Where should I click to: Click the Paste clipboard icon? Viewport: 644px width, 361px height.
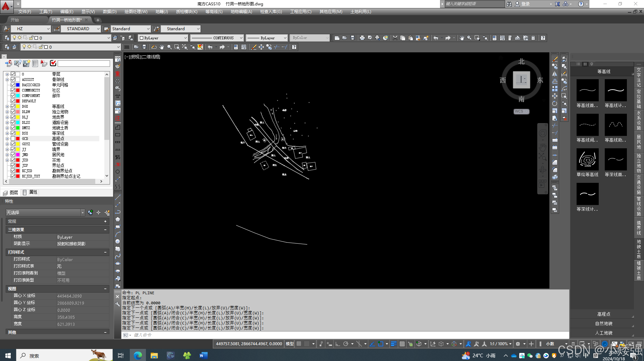click(x=411, y=38)
